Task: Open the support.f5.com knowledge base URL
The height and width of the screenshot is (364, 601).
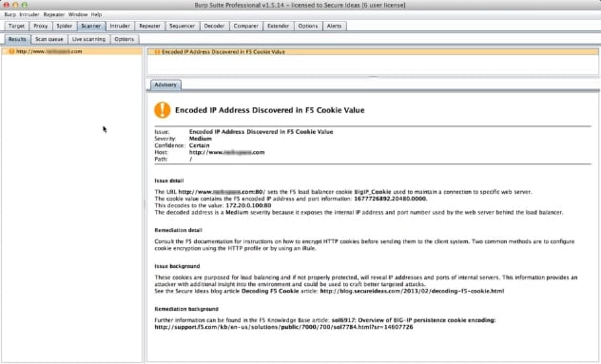Action: (x=283, y=327)
